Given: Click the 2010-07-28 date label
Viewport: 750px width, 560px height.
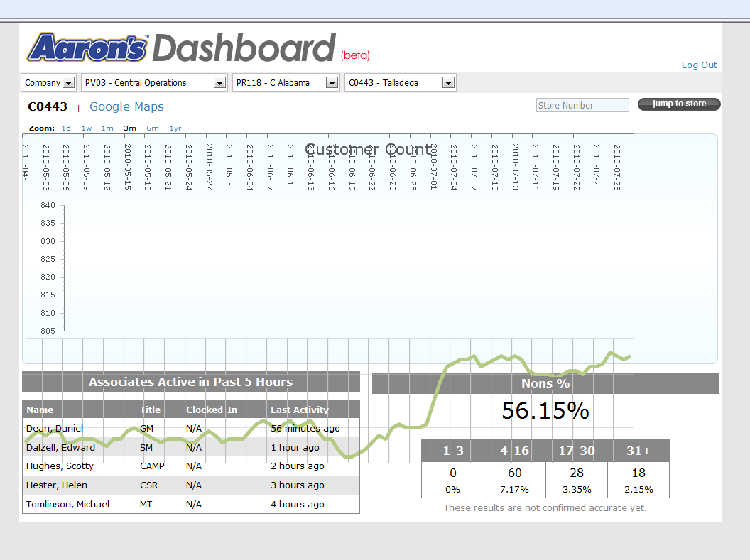Looking at the screenshot, I should pyautogui.click(x=617, y=168).
